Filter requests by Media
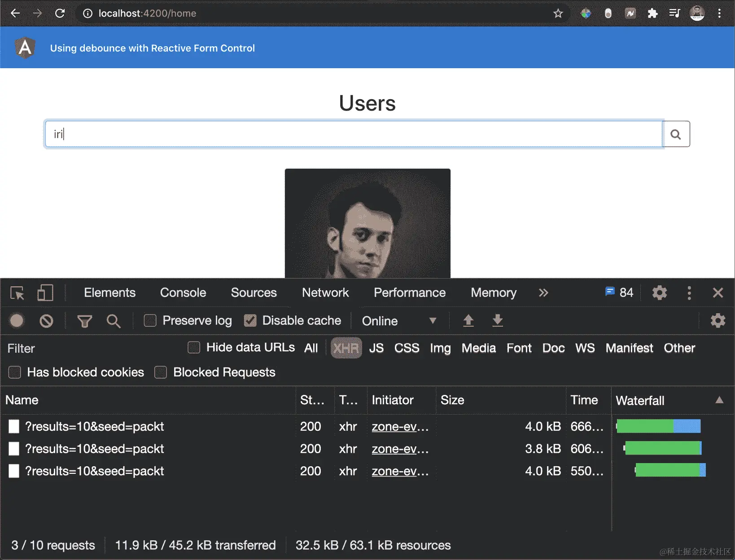Image resolution: width=735 pixels, height=560 pixels. (479, 348)
